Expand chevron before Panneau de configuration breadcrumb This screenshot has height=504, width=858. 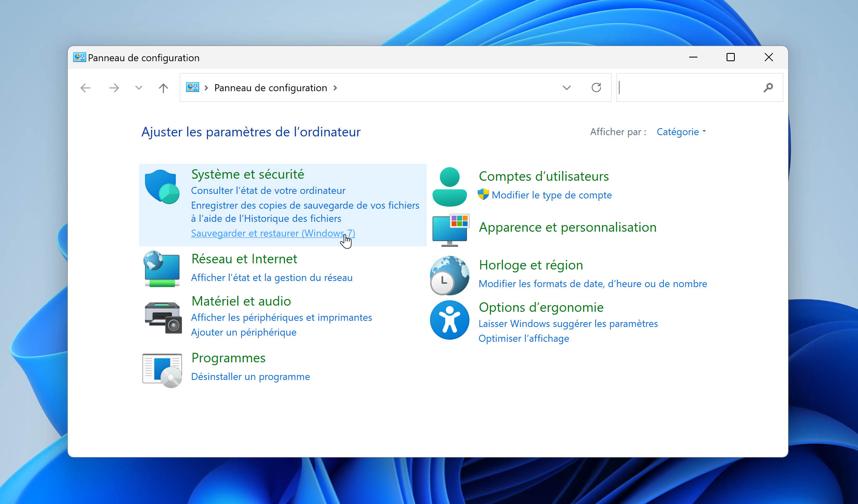pos(207,88)
